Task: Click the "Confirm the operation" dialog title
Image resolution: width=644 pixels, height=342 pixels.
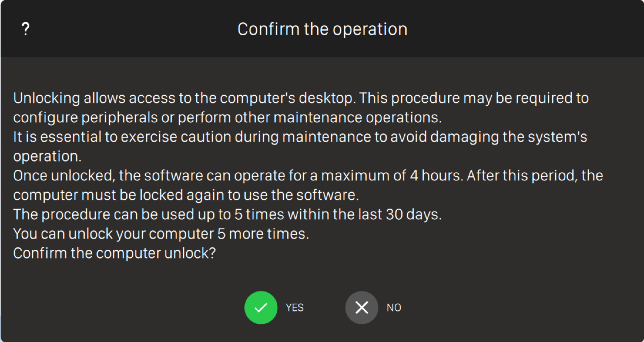Action: 322,29
